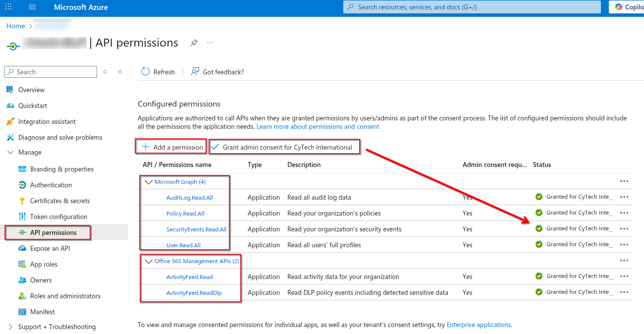The height and width of the screenshot is (334, 644).
Task: Click the Branding & properties icon
Action: pos(22,169)
